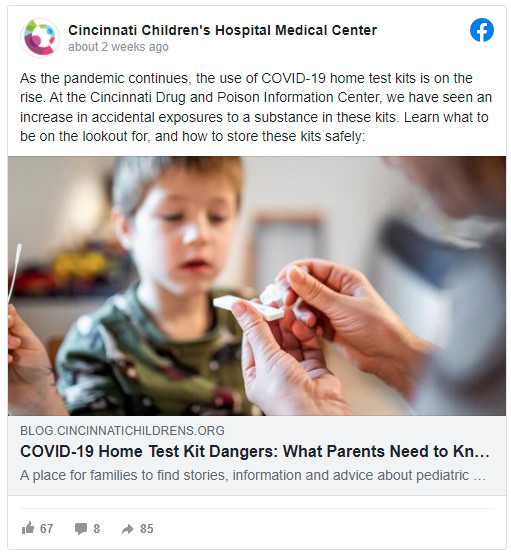View the 67 likes count
511x556 pixels.
pyautogui.click(x=46, y=529)
